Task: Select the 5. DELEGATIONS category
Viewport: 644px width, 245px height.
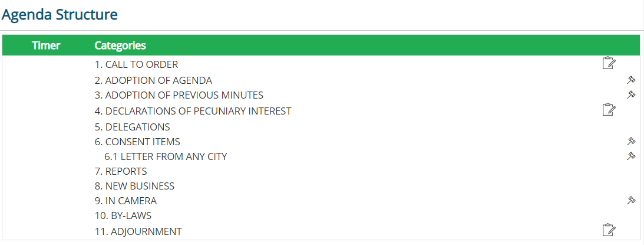Action: (132, 127)
